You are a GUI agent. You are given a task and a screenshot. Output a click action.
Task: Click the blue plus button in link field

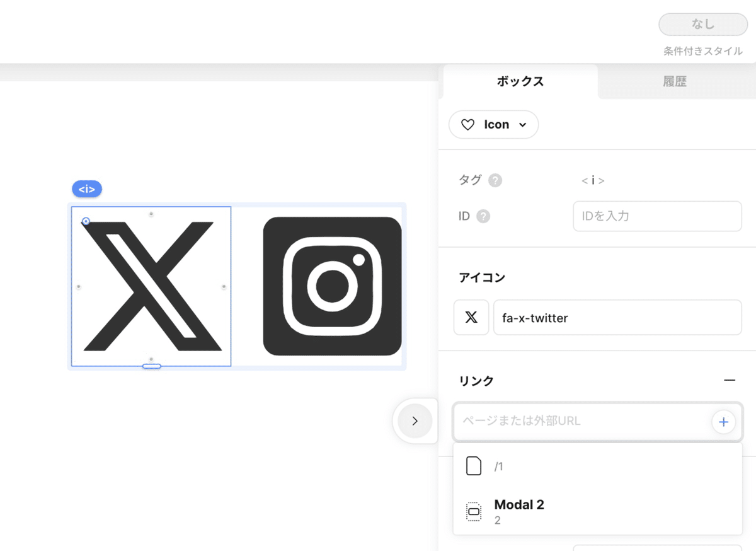click(723, 422)
